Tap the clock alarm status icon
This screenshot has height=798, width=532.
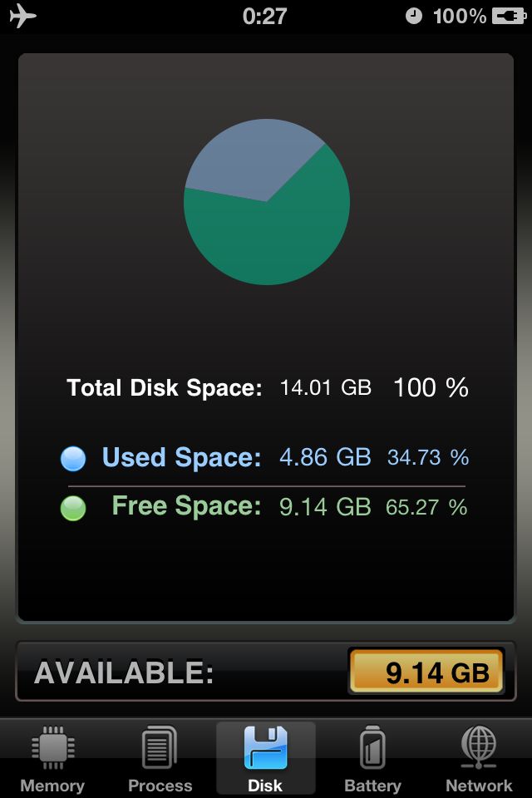[414, 16]
